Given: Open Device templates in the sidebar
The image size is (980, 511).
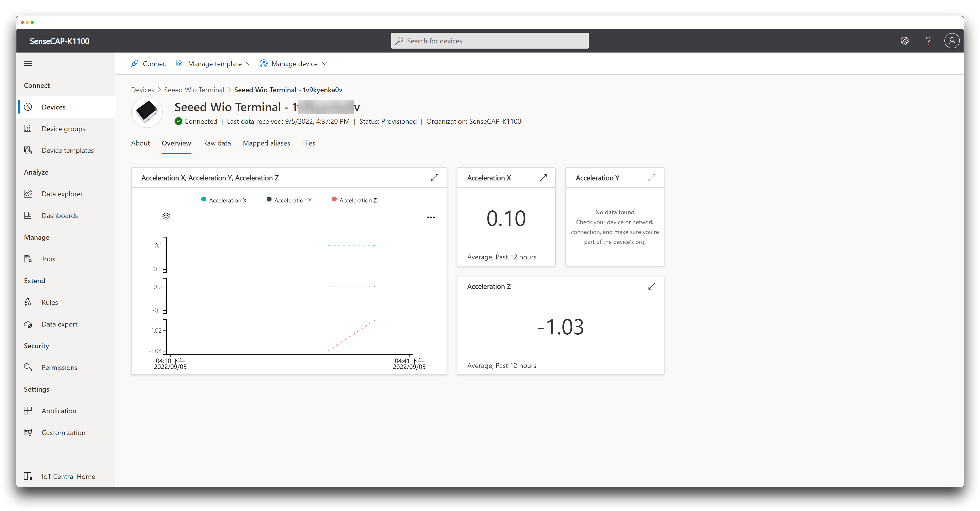Looking at the screenshot, I should pyautogui.click(x=66, y=150).
